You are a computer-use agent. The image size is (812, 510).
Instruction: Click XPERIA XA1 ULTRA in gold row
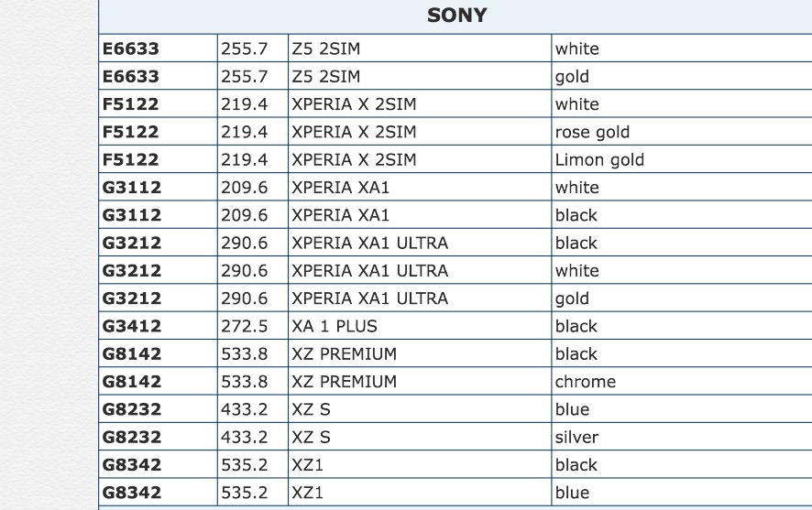369,298
